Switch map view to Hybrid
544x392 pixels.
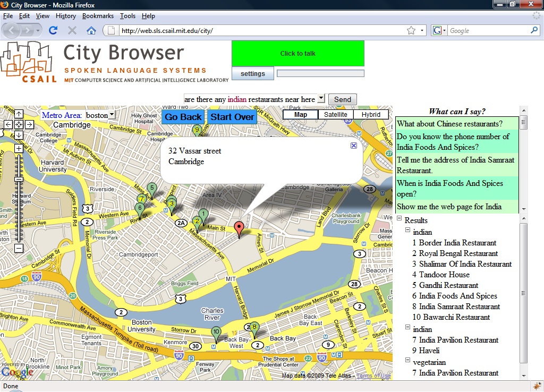tap(371, 115)
